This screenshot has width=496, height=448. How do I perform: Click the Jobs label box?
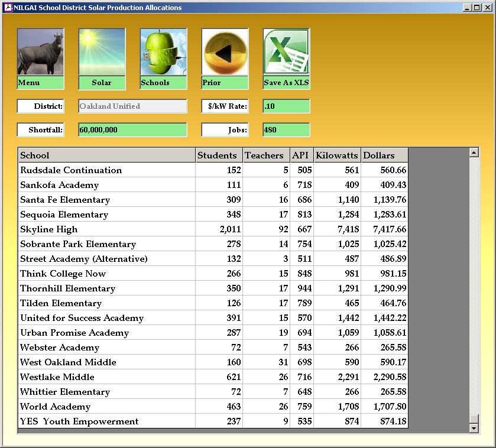225,130
